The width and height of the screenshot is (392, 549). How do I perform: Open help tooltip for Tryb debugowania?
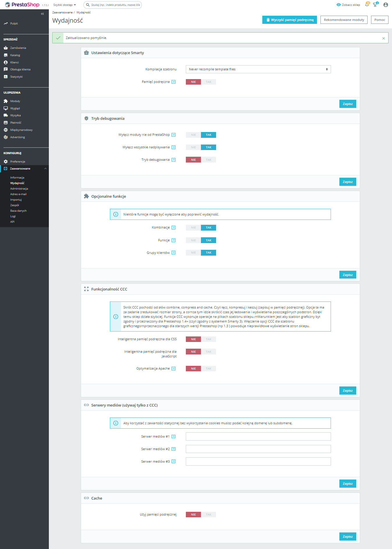(x=174, y=160)
